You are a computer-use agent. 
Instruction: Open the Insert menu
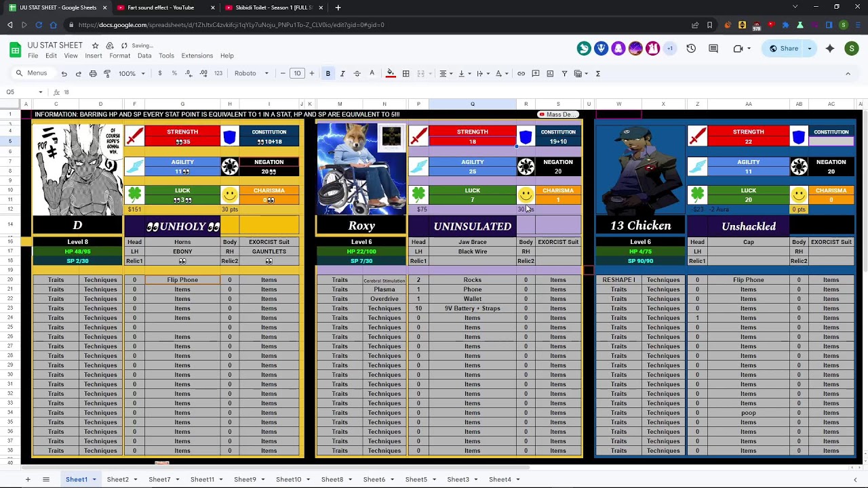(94, 56)
